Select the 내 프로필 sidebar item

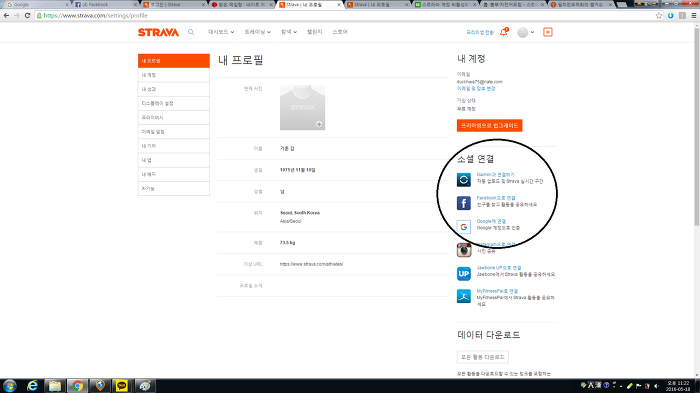pos(174,61)
